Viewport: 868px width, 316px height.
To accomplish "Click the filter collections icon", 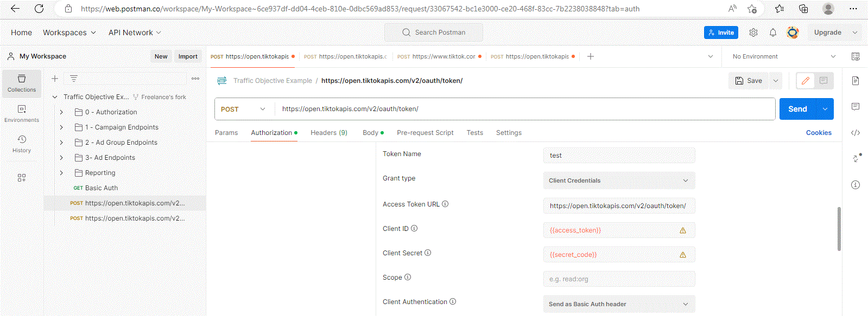I will tap(74, 79).
